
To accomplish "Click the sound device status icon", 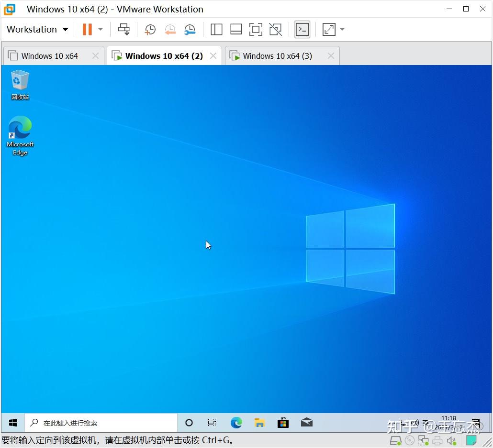I will point(451,440).
